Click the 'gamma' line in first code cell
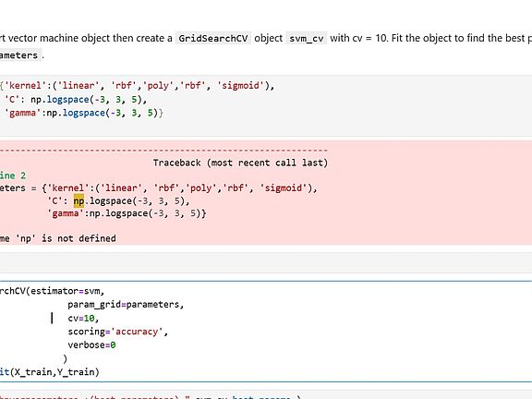 [x=82, y=113]
